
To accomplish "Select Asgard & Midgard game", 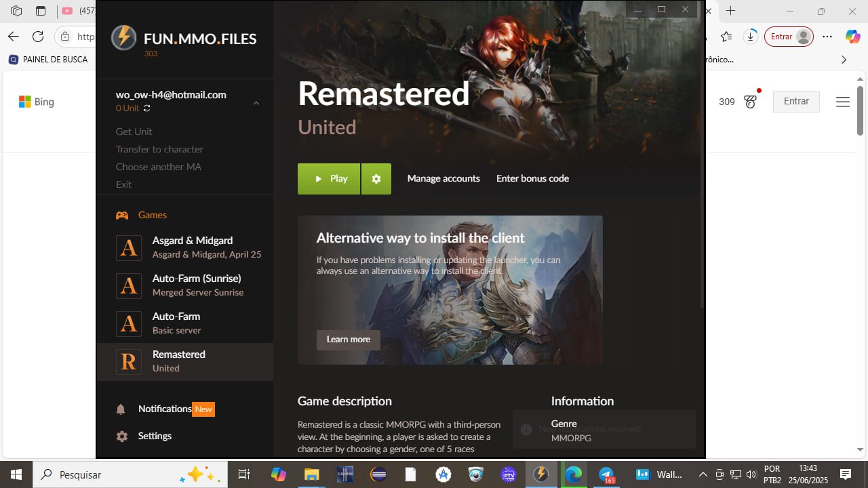I will tap(192, 247).
